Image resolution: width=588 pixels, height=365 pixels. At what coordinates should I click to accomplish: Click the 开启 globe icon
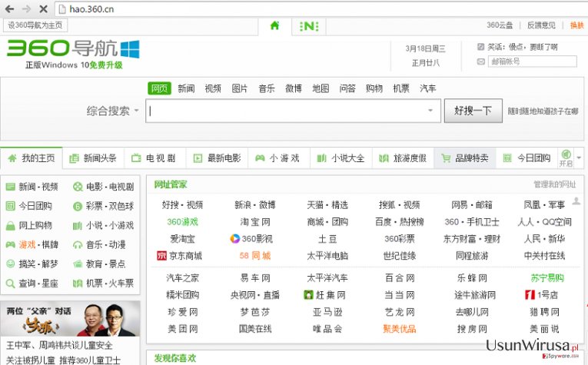pyautogui.click(x=566, y=154)
